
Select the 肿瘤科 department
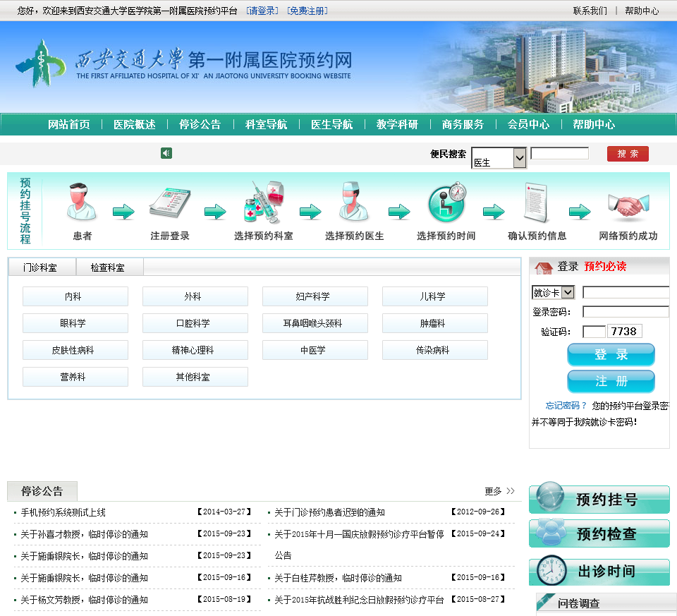click(x=435, y=323)
